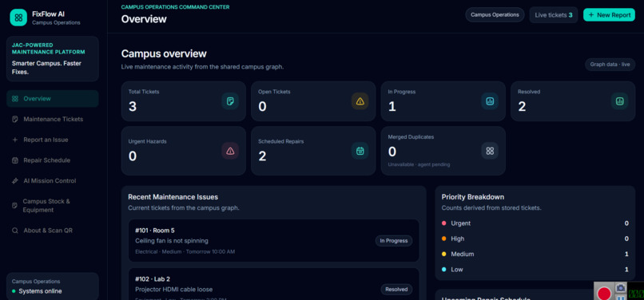Click the green Systems online status dot
644x300 pixels.
coord(14,291)
